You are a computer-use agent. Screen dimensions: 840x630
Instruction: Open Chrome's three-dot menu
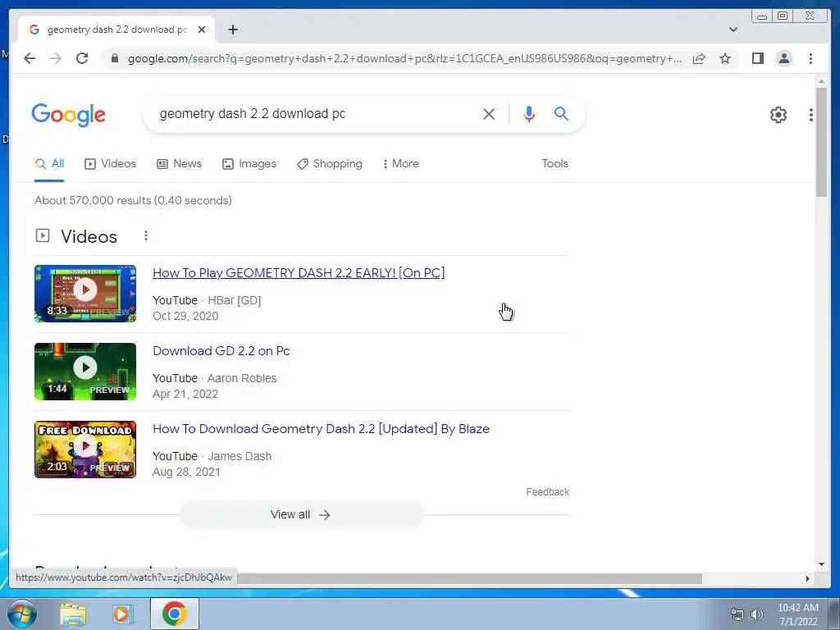[x=810, y=58]
